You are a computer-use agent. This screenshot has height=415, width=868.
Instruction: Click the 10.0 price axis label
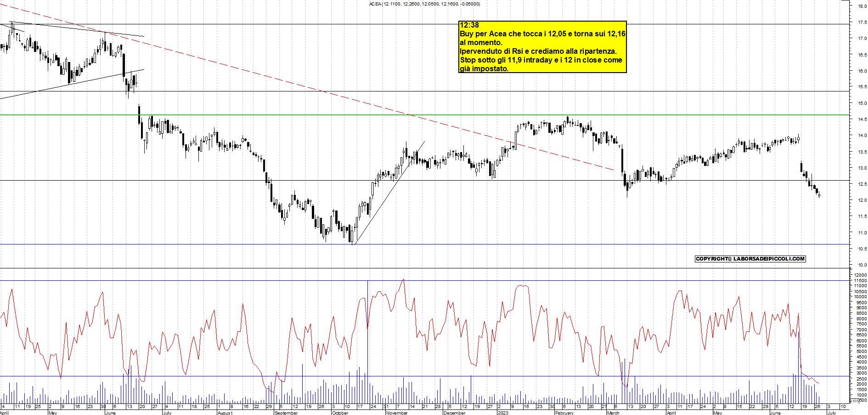point(862,265)
